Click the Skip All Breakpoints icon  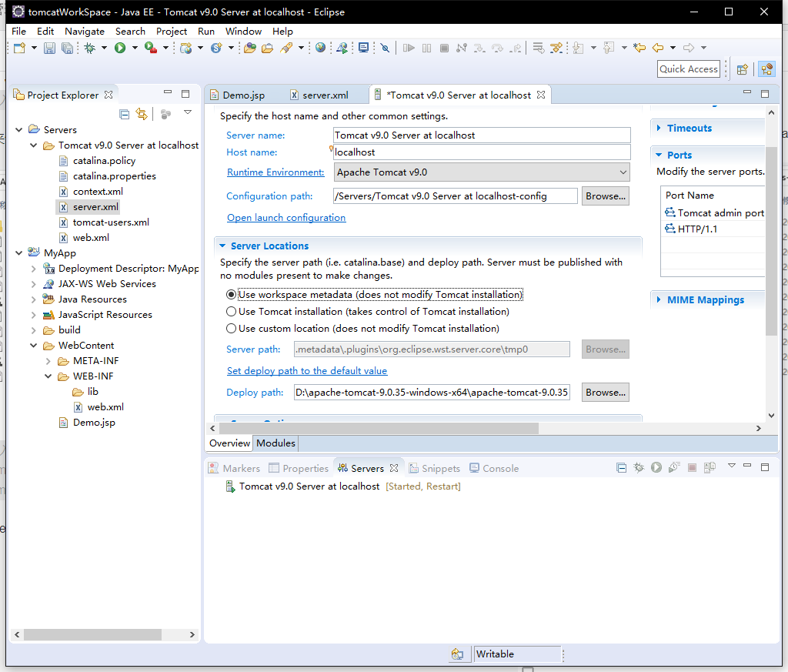[x=385, y=48]
